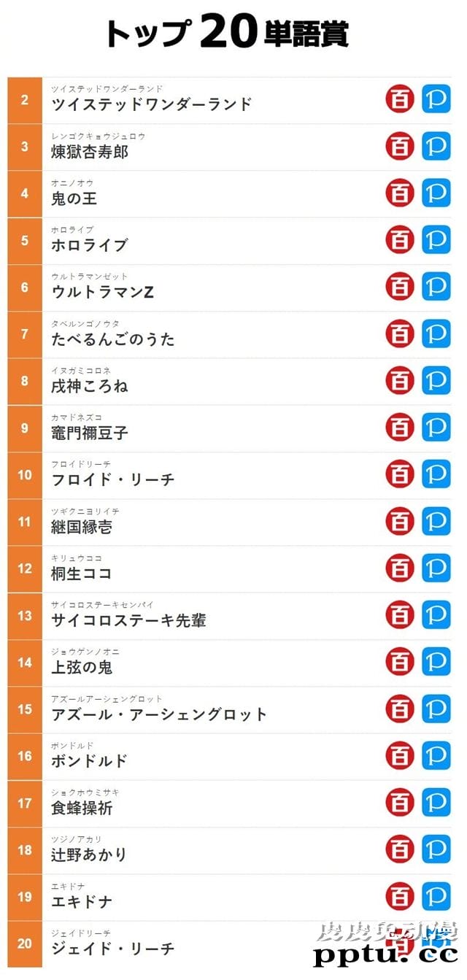This screenshot has width=467, height=980.
Task: Click the orange rank 2 number cell
Action: click(x=25, y=100)
